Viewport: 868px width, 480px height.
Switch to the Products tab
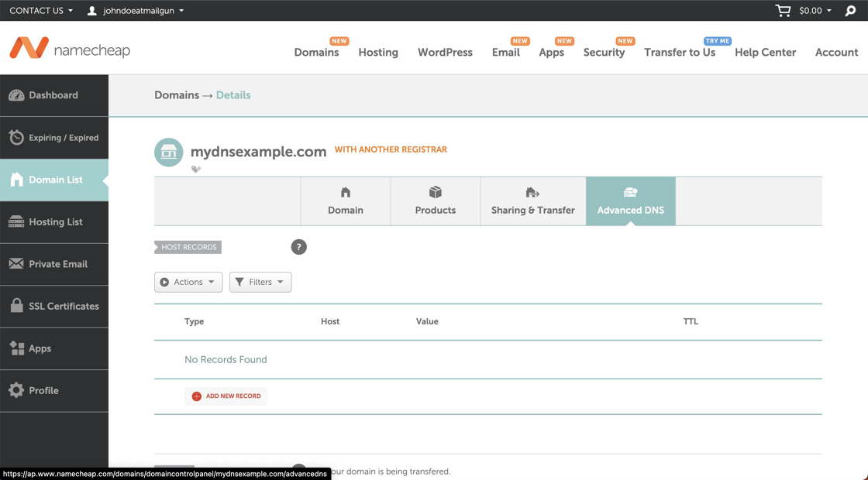point(436,201)
